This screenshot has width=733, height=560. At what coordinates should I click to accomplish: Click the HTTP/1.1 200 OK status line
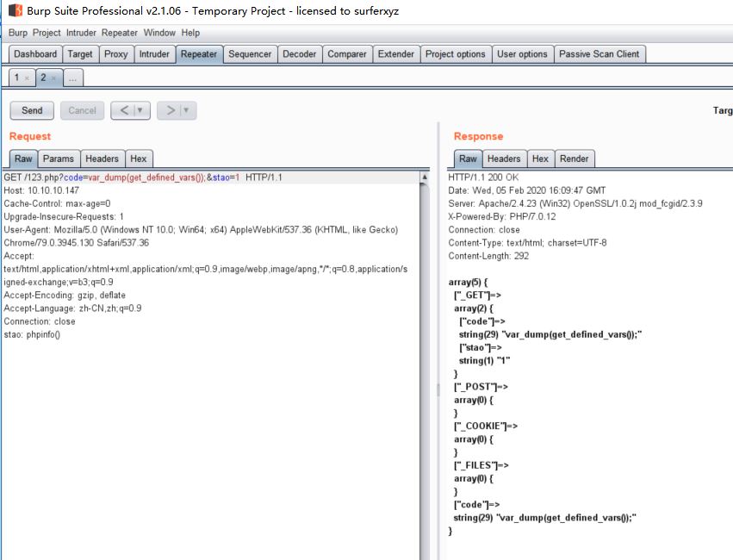483,177
